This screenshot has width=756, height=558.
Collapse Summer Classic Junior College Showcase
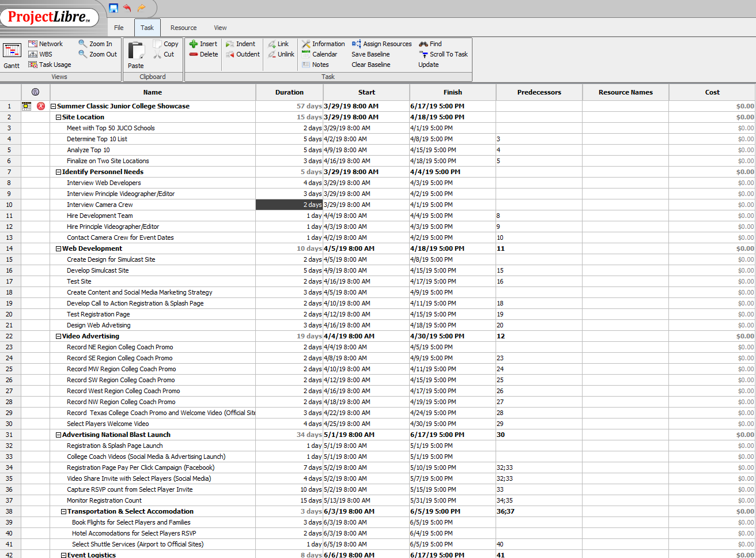(54, 106)
